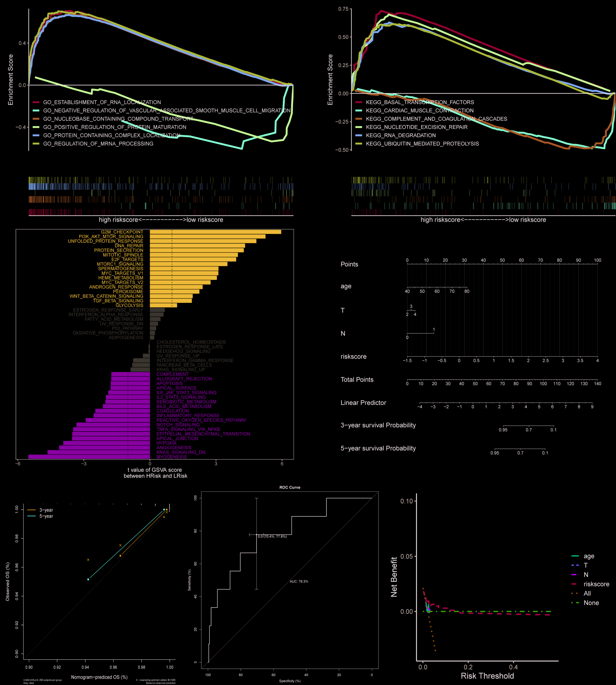Select the MYOGENESIS pathway label
This screenshot has width=616, height=685.
[x=171, y=457]
